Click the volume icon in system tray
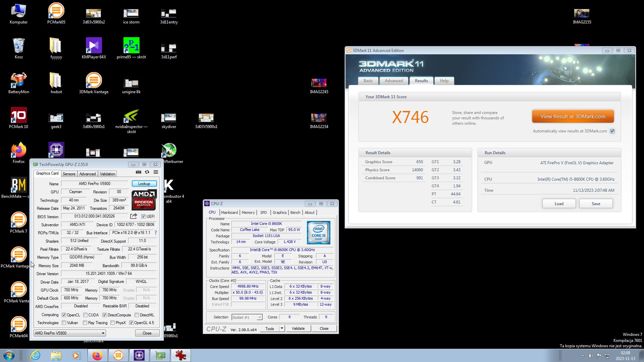The height and width of the screenshot is (362, 644). [591, 356]
